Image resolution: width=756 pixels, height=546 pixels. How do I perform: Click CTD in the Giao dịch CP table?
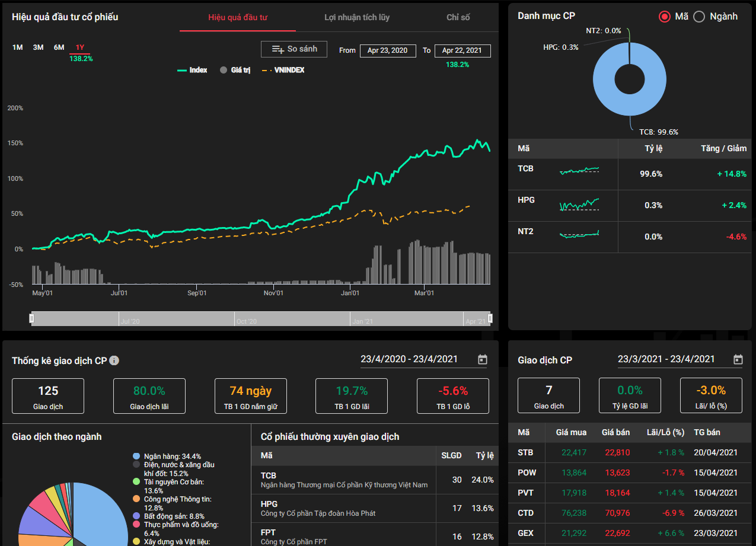(x=526, y=513)
